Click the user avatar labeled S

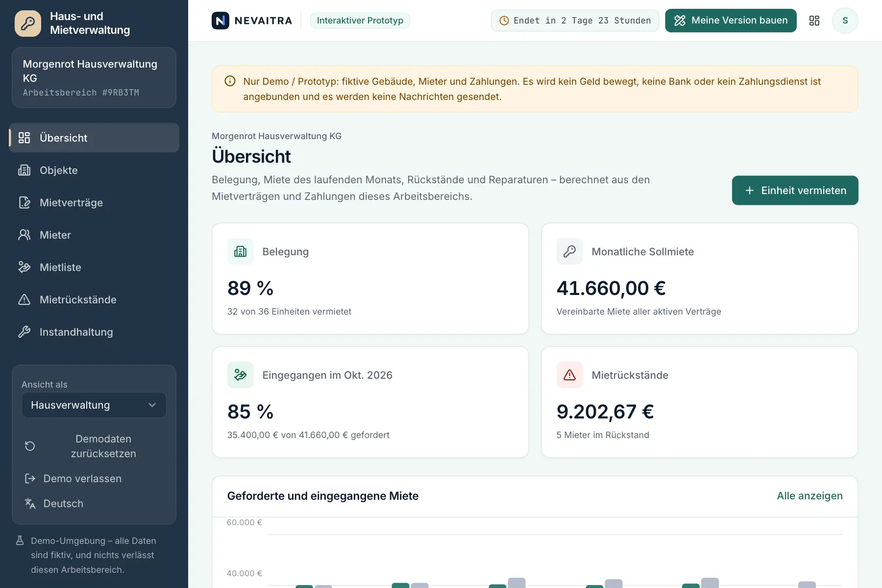(845, 21)
